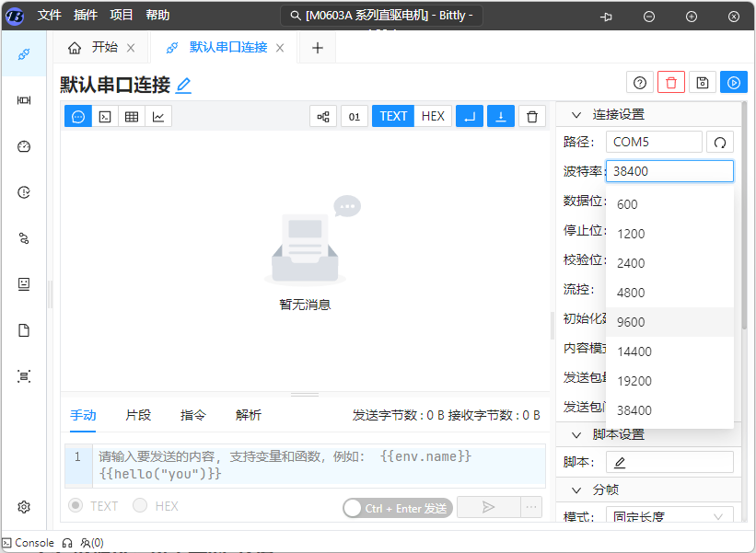Open the help question mark icon

640,83
